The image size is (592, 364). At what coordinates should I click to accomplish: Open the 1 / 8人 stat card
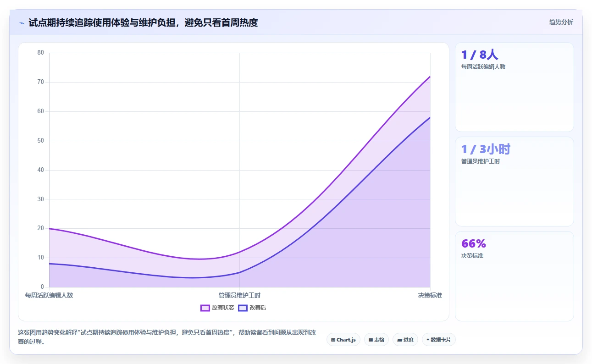click(x=514, y=87)
